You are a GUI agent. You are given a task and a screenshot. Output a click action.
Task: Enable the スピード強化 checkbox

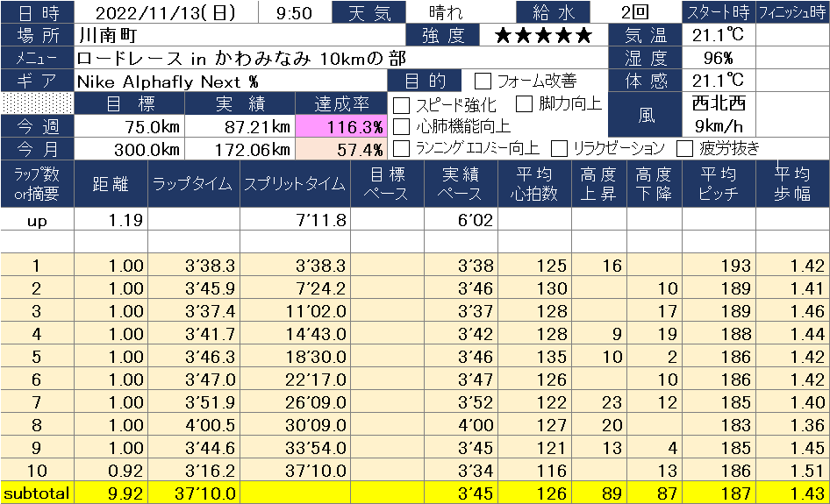[x=401, y=105]
